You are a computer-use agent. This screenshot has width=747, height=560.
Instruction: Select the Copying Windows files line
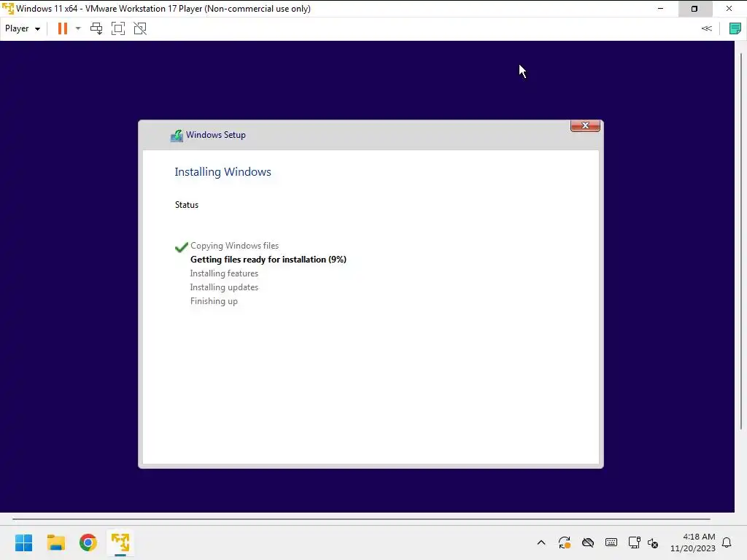click(234, 246)
